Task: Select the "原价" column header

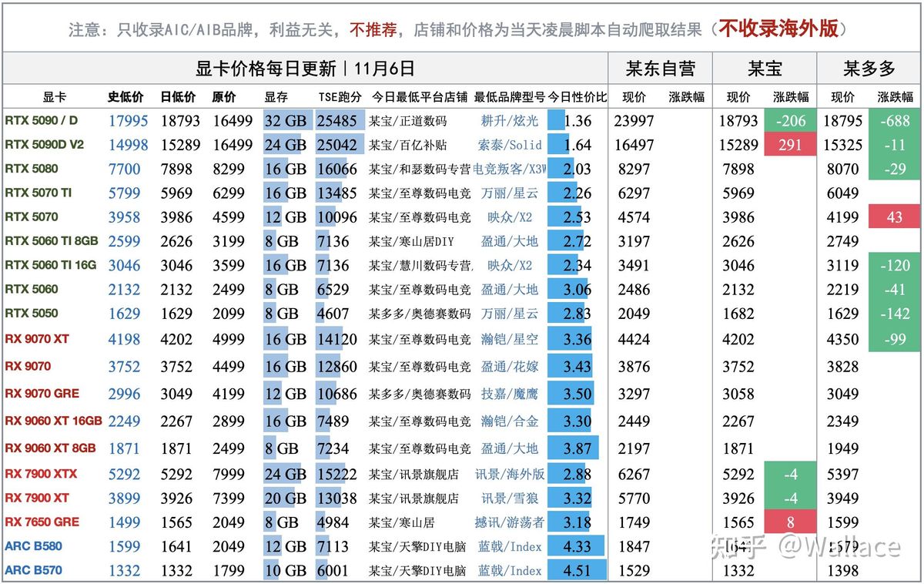Action: coord(224,97)
